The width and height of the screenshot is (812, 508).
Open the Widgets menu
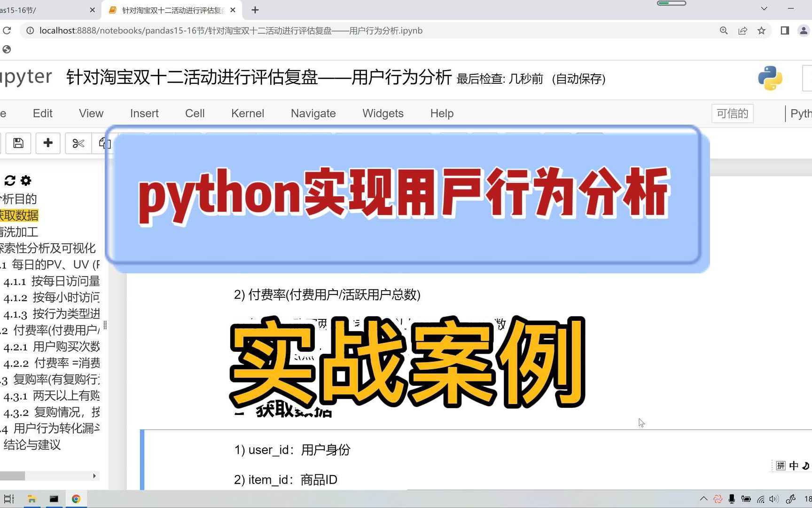point(383,113)
